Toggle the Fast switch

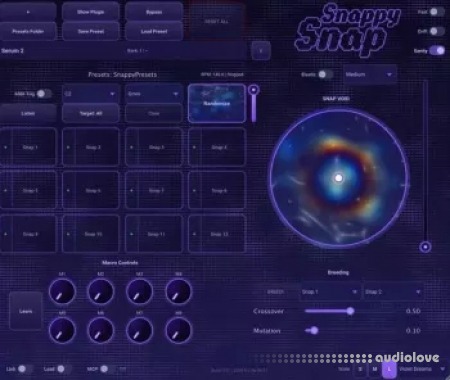click(x=436, y=12)
